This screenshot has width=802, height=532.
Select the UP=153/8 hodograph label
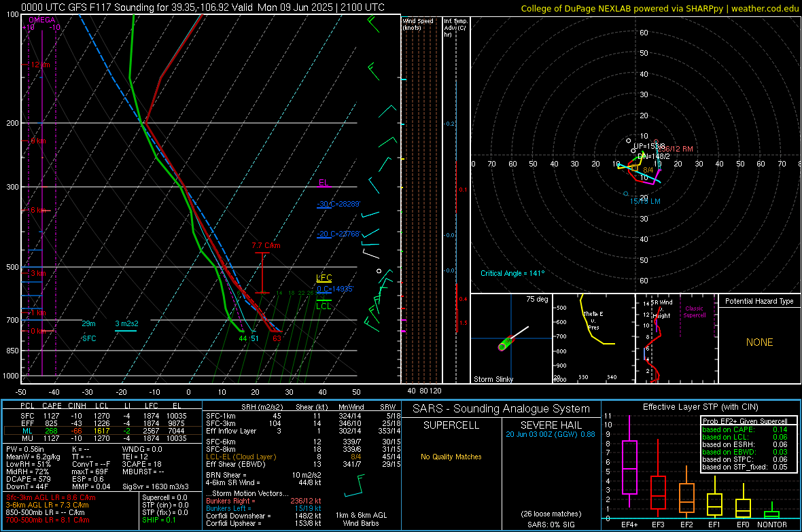(x=649, y=146)
